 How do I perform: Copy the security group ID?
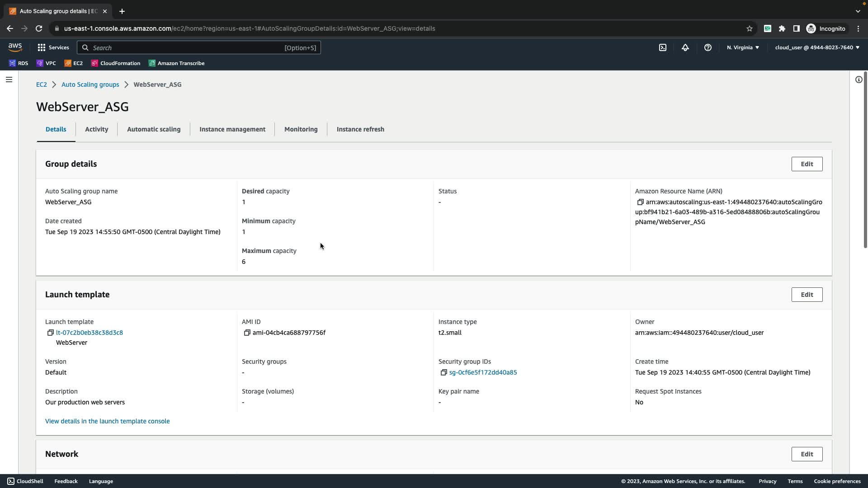click(x=443, y=372)
